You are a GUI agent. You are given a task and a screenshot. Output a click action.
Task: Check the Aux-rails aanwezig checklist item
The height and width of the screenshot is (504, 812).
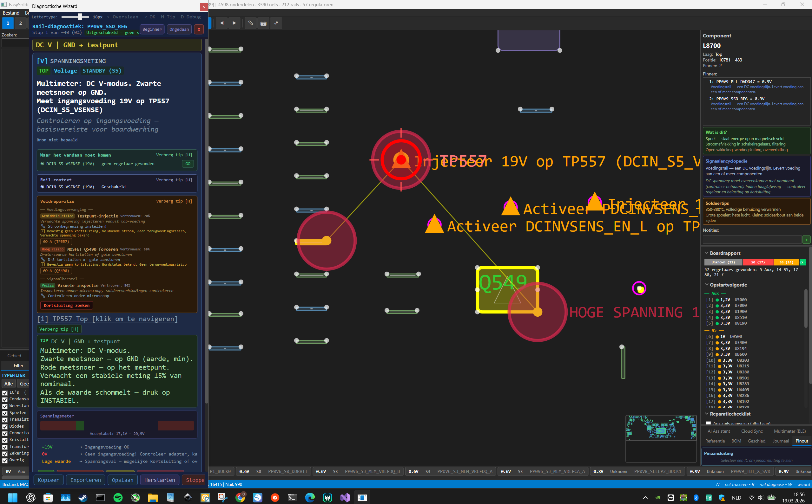click(x=708, y=423)
